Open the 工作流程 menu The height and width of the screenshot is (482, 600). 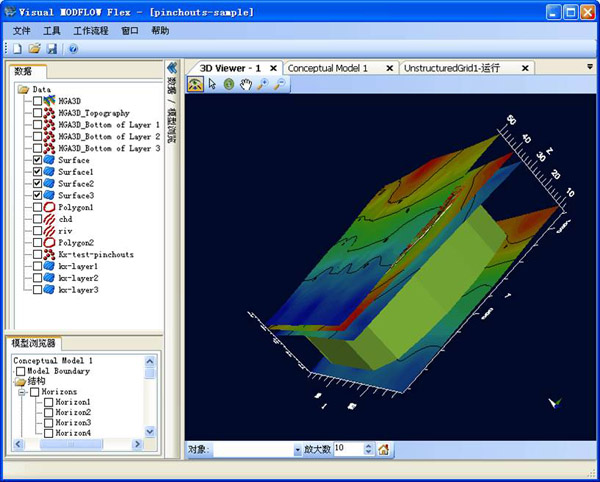pyautogui.click(x=91, y=31)
